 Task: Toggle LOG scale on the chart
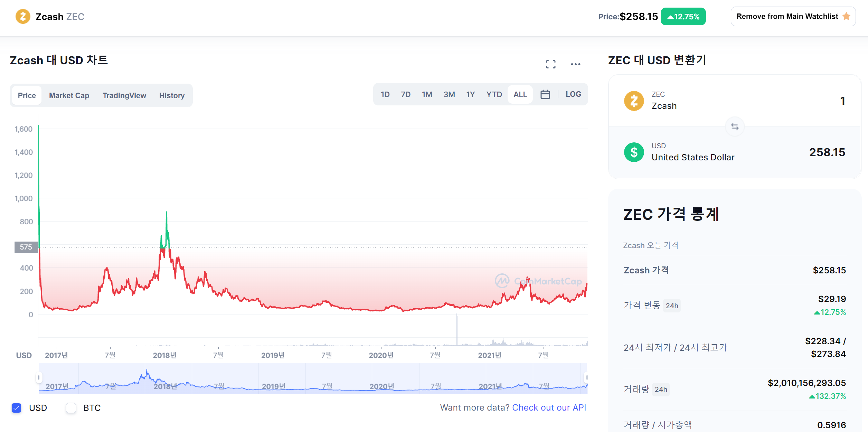click(x=573, y=94)
